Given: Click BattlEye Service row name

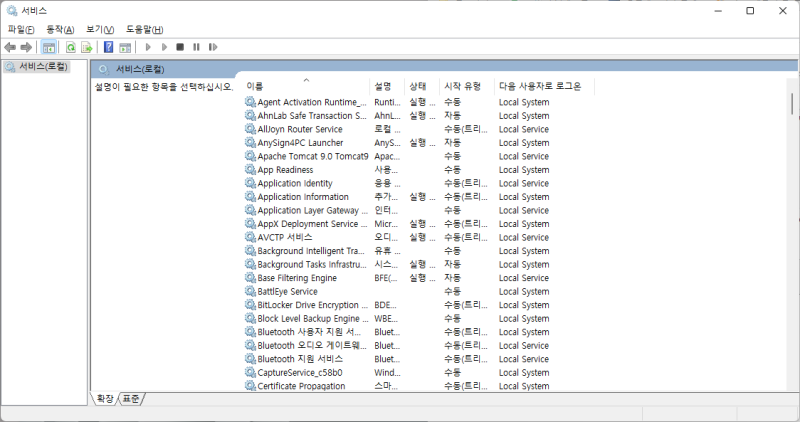Looking at the screenshot, I should pos(287,291).
